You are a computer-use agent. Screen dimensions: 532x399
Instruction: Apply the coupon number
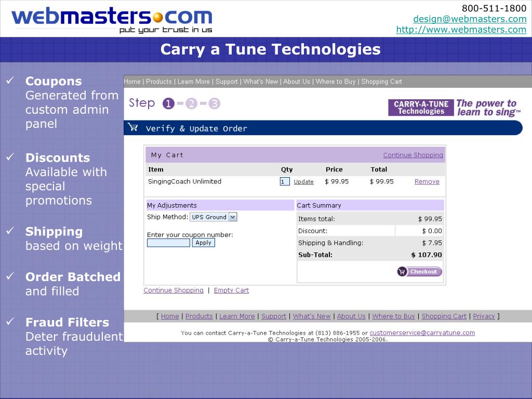pyautogui.click(x=204, y=243)
